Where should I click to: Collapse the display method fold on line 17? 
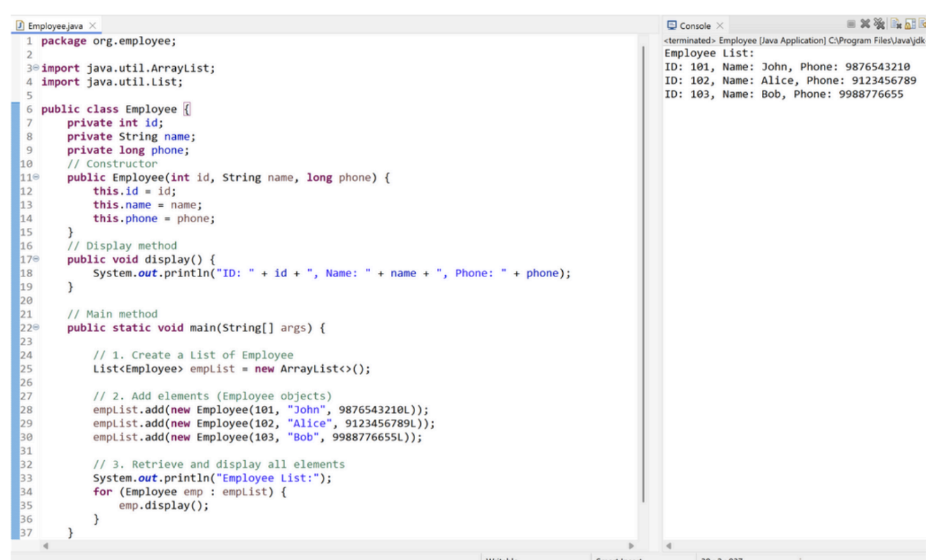[x=34, y=260]
